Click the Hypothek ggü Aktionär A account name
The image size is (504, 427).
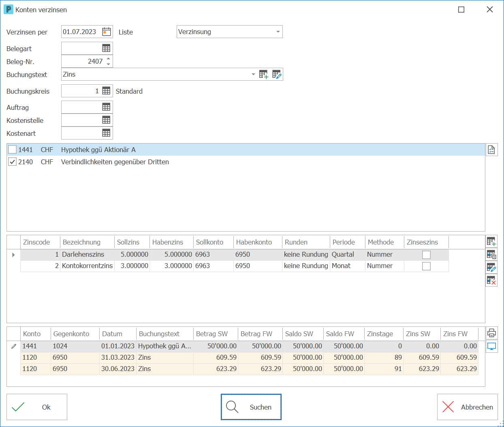click(x=98, y=150)
